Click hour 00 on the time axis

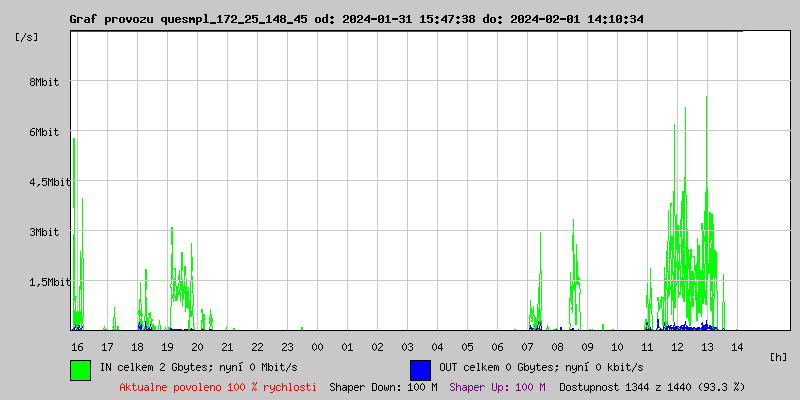pyautogui.click(x=317, y=346)
